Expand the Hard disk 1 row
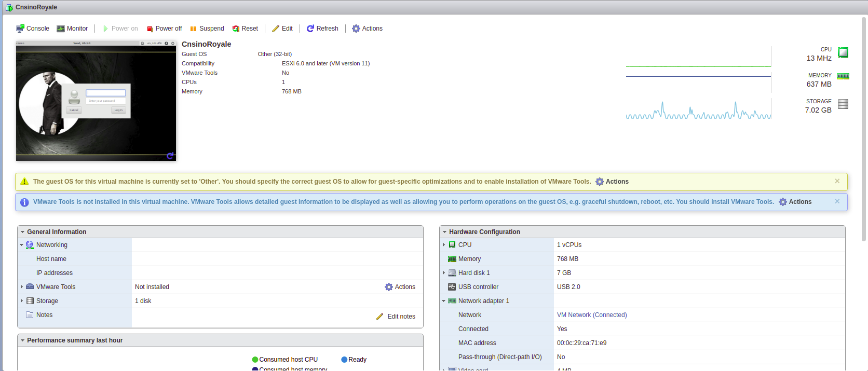868x371 pixels. pos(444,273)
